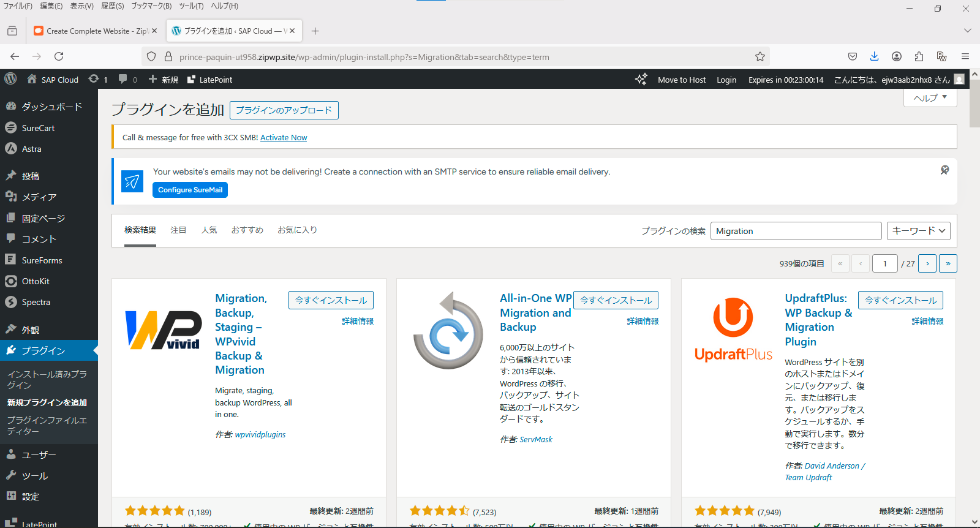
Task: Open プラグインファイルエディター submenu item
Action: [48, 426]
